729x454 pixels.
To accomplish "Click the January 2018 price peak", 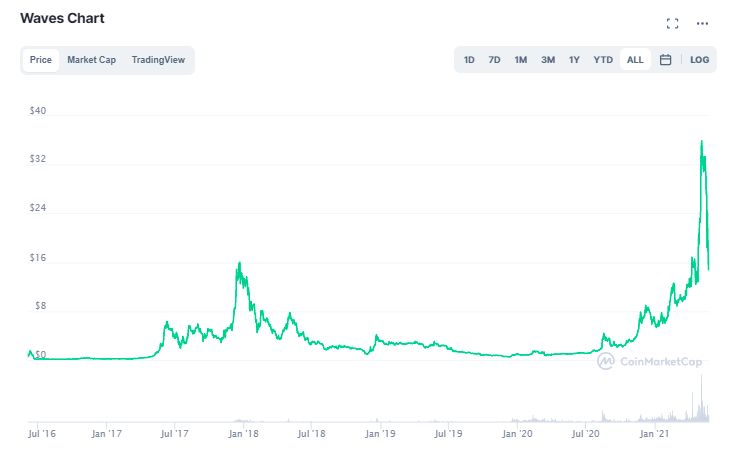I will (x=239, y=263).
